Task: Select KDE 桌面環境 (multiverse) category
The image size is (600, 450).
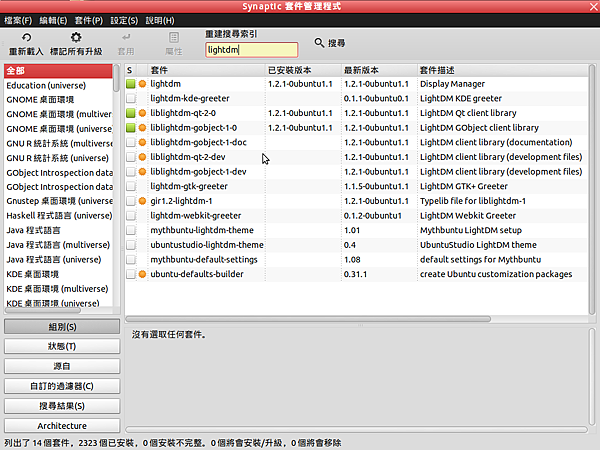Action: [58, 289]
